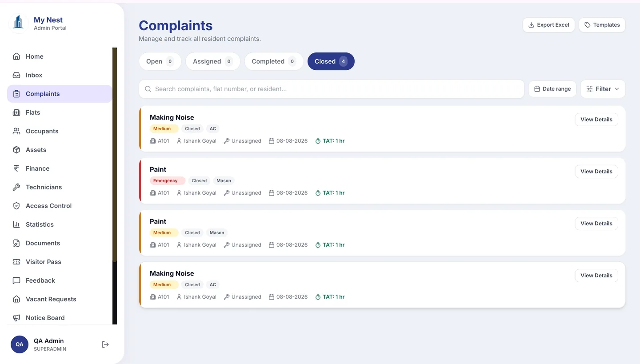
Task: Switch to the Open complaints tab
Action: click(x=160, y=61)
